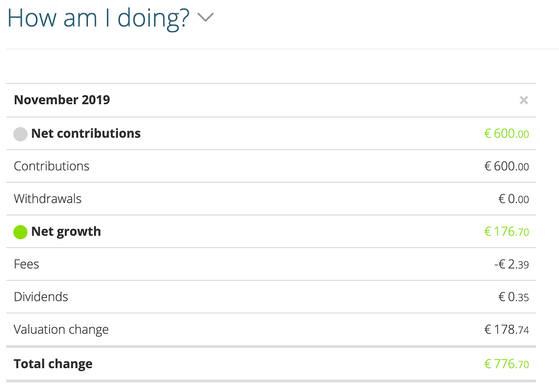This screenshot has width=559, height=392.
Task: Click the Dividends row label
Action: pos(41,297)
